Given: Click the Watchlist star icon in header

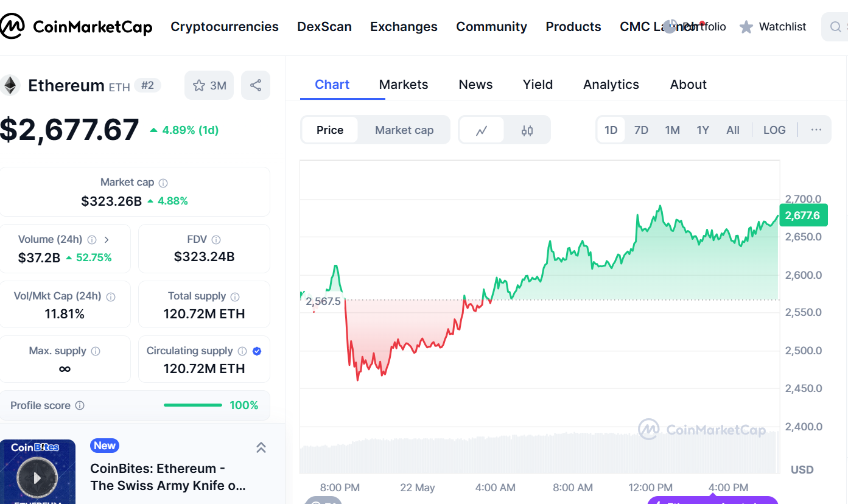Looking at the screenshot, I should (x=746, y=27).
